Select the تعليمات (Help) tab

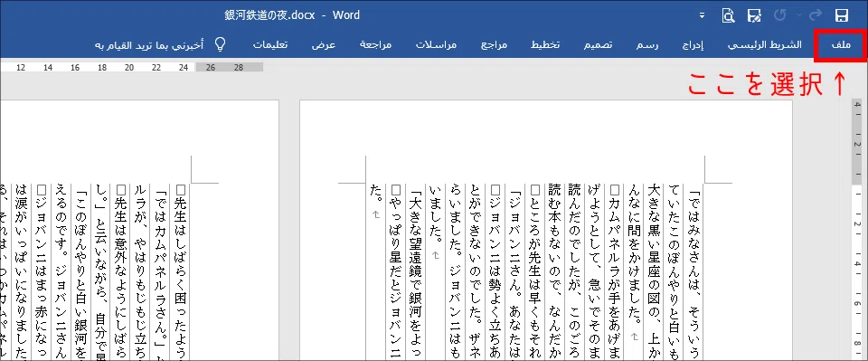coord(270,45)
